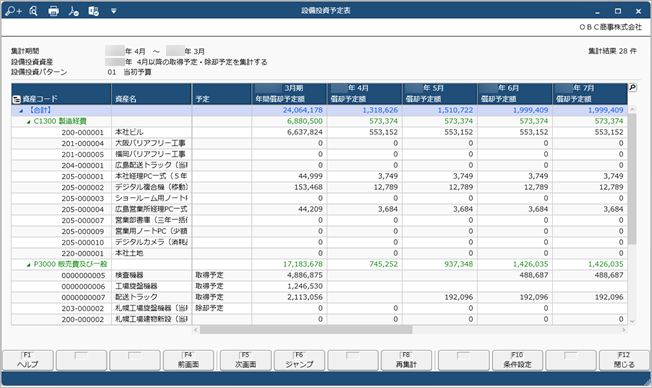The width and height of the screenshot is (652, 388).
Task: Click the zoom-in magnifier icon
Action: (13, 11)
